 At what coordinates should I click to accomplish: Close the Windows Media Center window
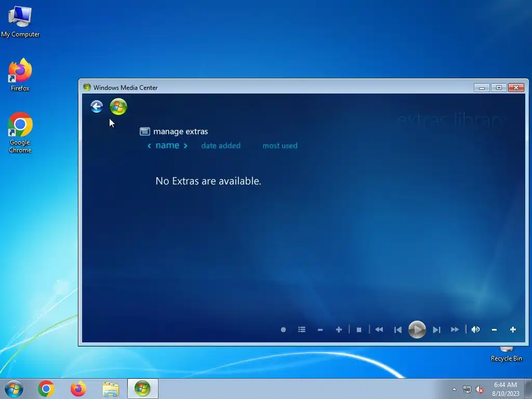pyautogui.click(x=516, y=87)
